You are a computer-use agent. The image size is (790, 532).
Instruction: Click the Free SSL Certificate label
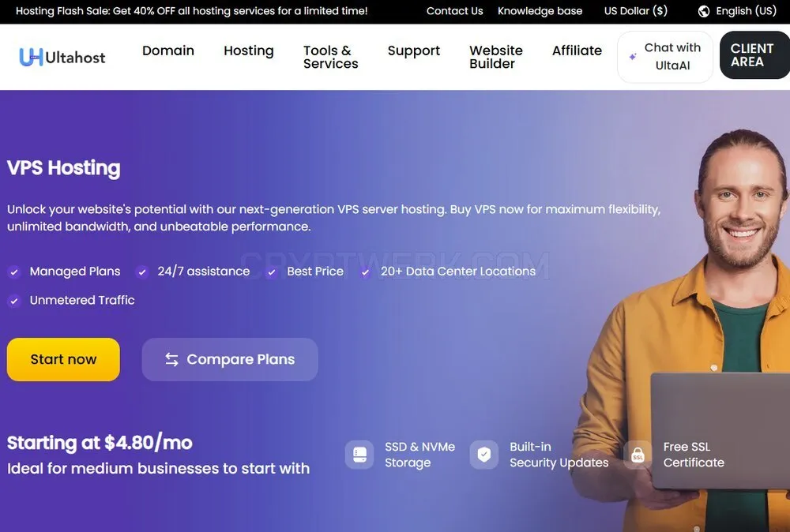694,455
